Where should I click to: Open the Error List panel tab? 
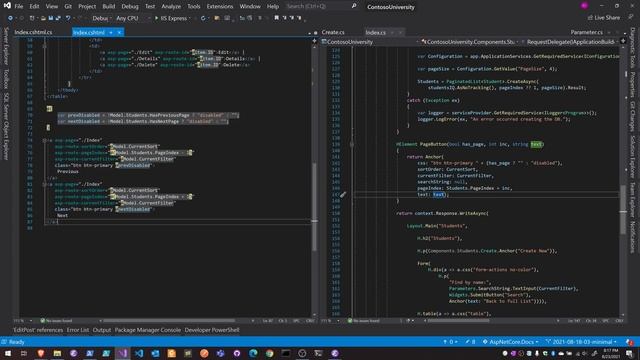coord(78,330)
